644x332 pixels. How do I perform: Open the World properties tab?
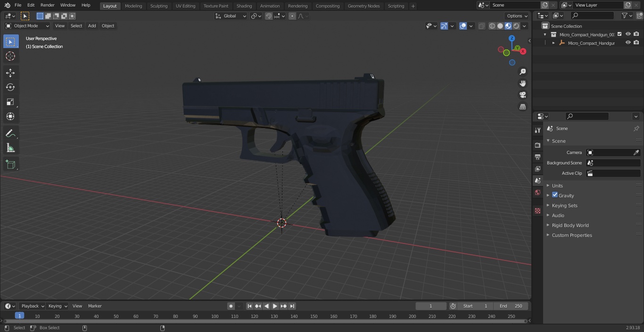point(537,192)
